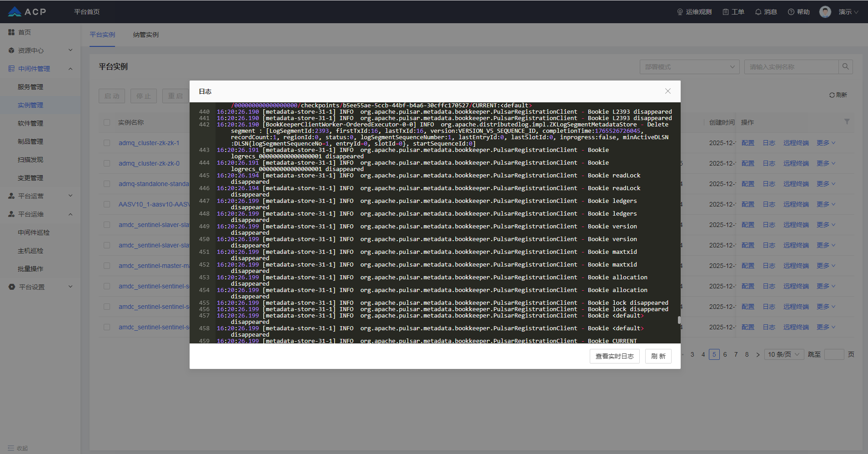
Task: Click the 平台运维 person icon
Action: [x=11, y=214]
